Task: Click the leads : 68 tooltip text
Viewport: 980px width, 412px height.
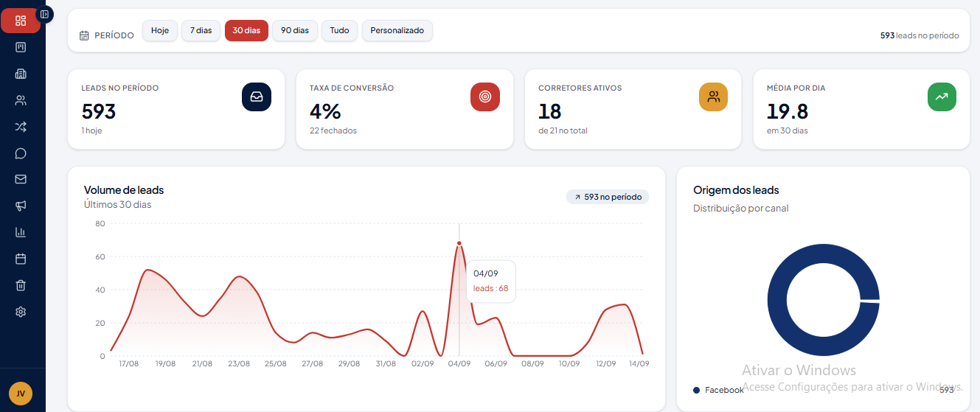Action: point(490,288)
